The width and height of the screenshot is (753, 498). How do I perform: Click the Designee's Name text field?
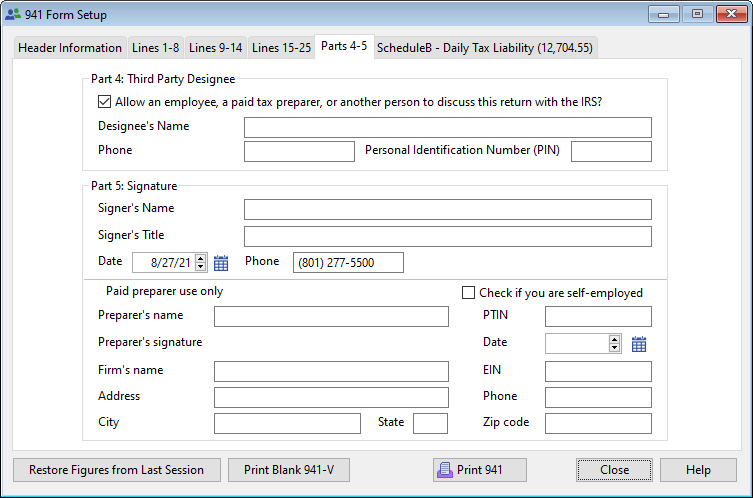(x=447, y=127)
